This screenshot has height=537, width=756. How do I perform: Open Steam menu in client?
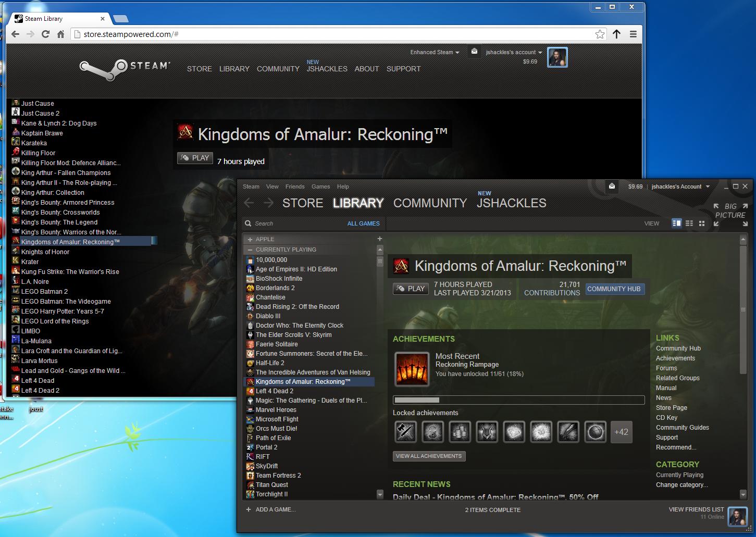[251, 186]
